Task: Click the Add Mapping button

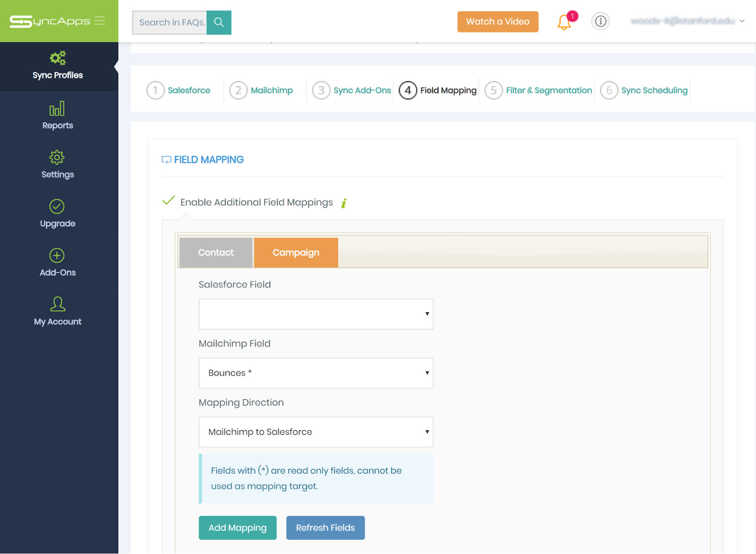Action: coord(238,528)
